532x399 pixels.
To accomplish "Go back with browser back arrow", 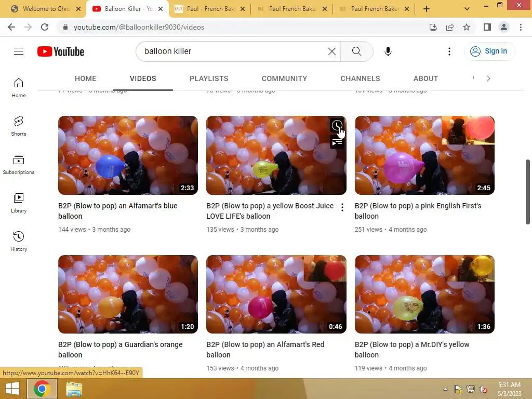I will [x=11, y=27].
